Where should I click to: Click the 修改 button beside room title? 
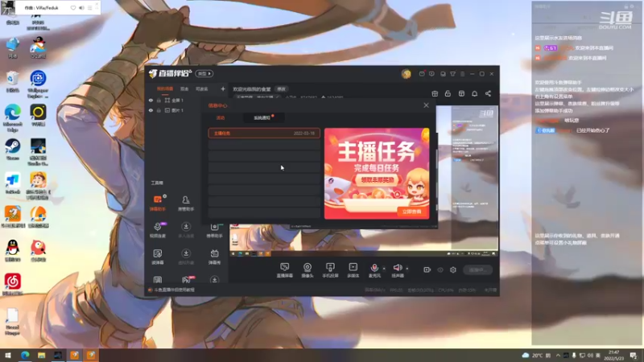[x=281, y=89]
